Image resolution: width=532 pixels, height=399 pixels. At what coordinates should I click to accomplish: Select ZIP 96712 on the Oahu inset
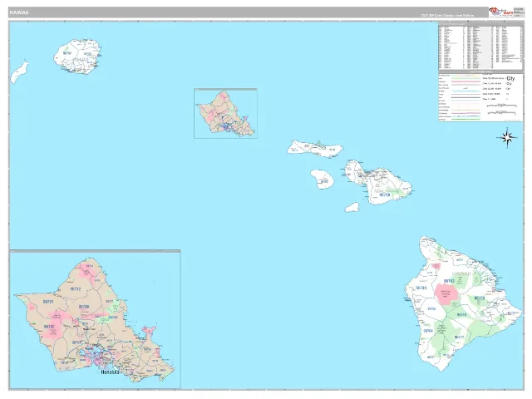pyautogui.click(x=76, y=289)
